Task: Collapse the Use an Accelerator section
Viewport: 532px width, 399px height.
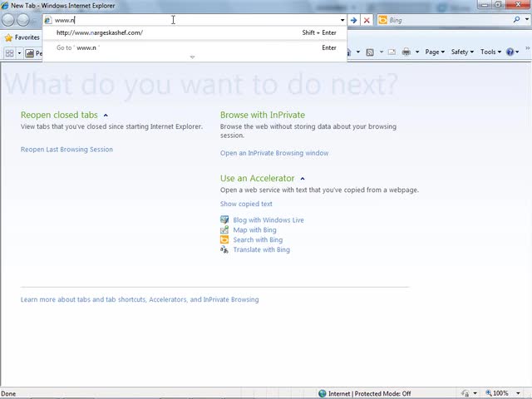Action: (x=303, y=179)
